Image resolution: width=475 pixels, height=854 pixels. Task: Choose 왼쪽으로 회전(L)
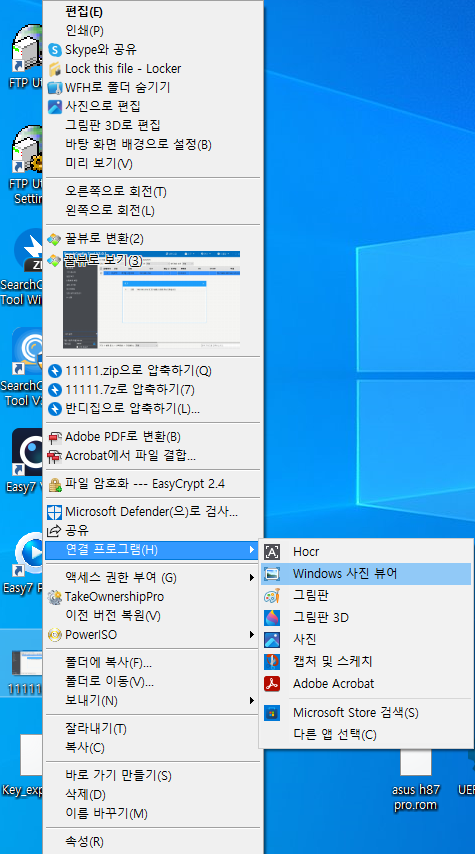153,211
